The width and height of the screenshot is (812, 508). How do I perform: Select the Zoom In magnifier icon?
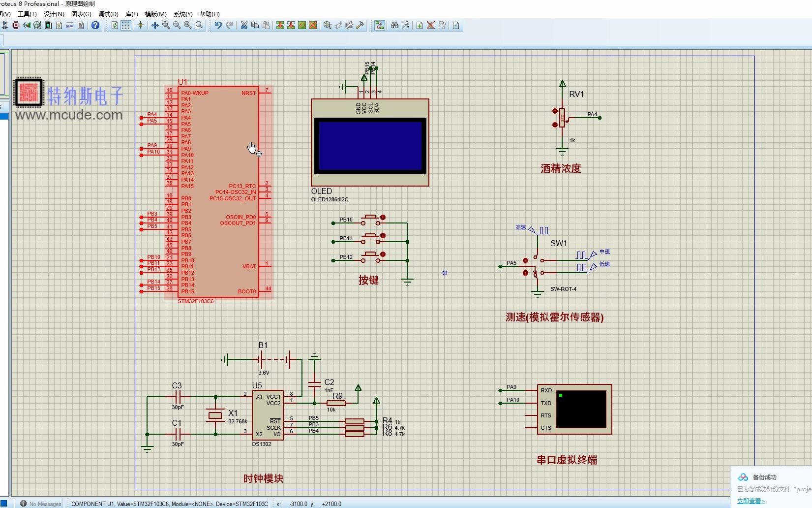(165, 26)
